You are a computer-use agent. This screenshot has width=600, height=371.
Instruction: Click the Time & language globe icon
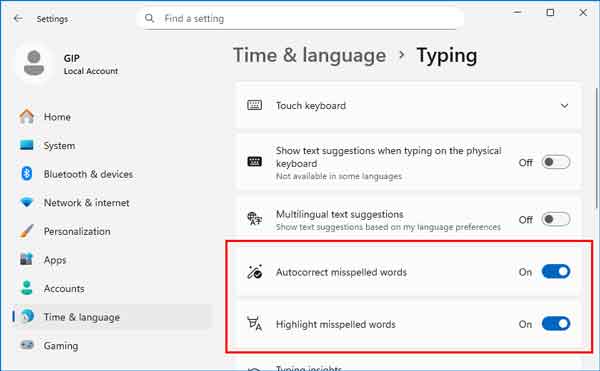[x=27, y=316]
